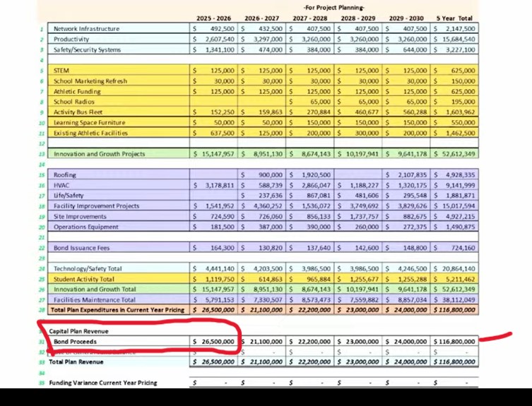Select HVAC total 9,141,999 cell
The width and height of the screenshot is (532, 406).
coord(455,186)
